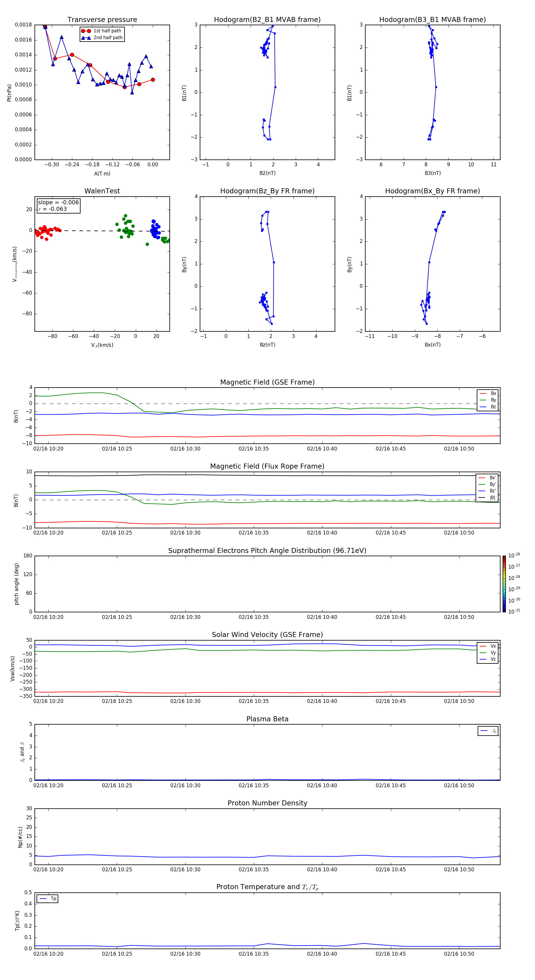Click the "Hodogram(B2_B1 MVAB frame)" title
Viewport: 535px width, 980px height.
(267, 19)
